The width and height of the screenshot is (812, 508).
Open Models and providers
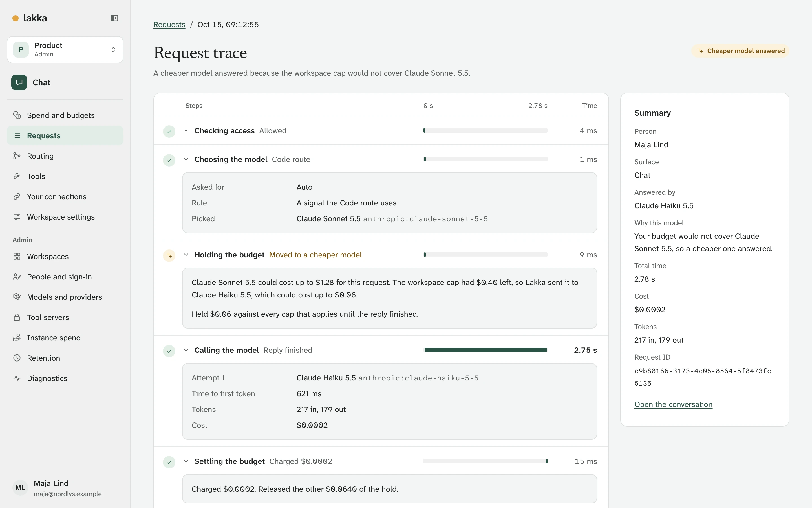[65, 297]
